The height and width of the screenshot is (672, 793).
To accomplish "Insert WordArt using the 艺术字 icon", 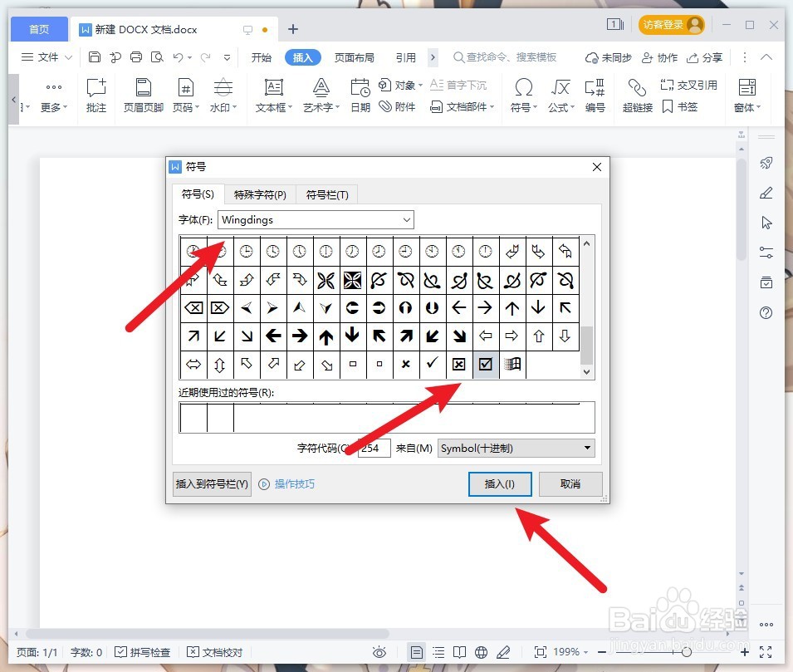I will tap(319, 94).
